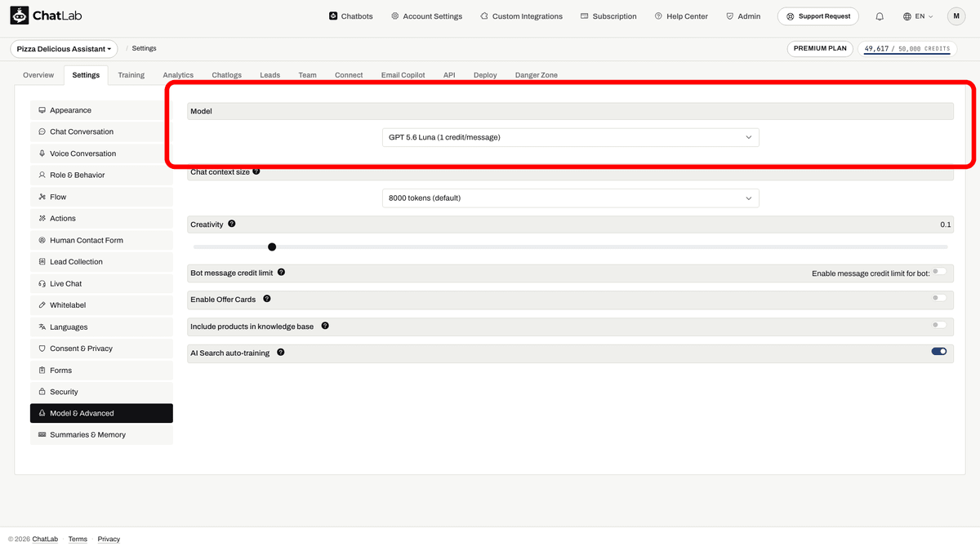Screen dimensions: 980x551
Task: Click the Flow icon in the sidebar
Action: tap(42, 197)
